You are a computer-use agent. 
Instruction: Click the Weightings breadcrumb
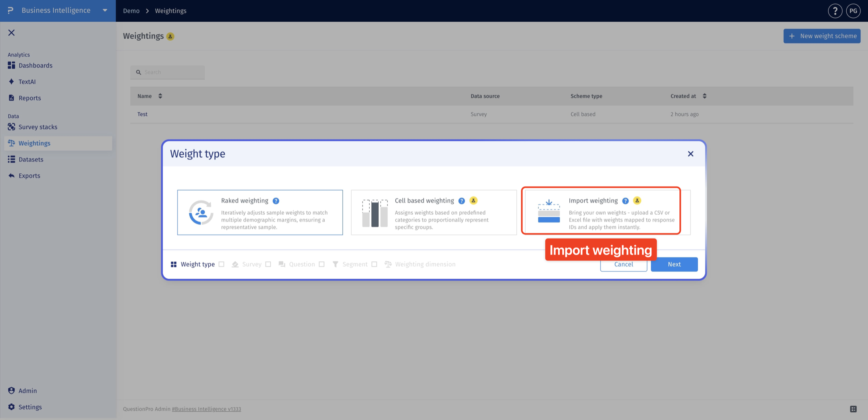click(x=170, y=11)
